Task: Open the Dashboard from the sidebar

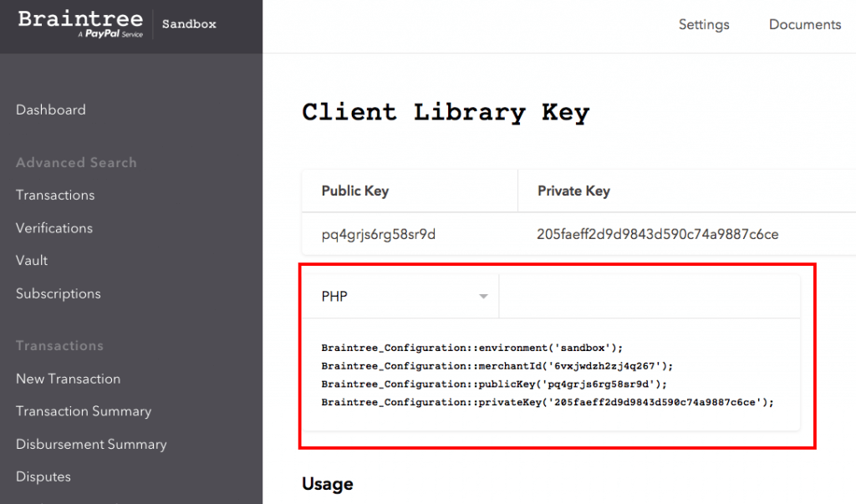Action: (50, 109)
